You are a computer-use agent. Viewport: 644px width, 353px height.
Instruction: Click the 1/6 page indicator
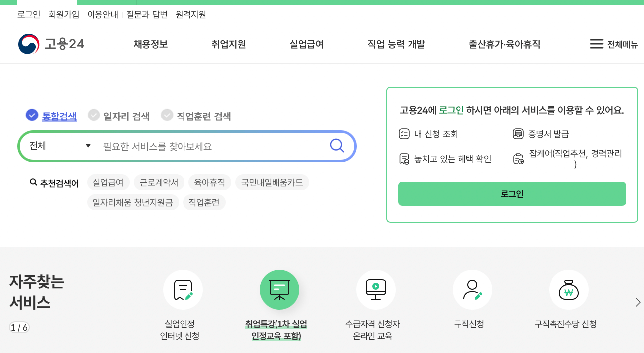click(x=19, y=327)
